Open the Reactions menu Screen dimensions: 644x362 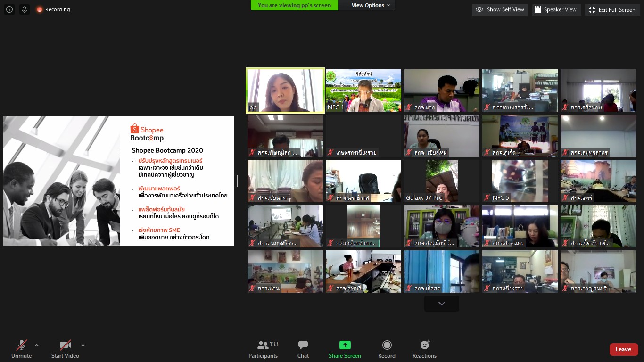click(x=424, y=350)
